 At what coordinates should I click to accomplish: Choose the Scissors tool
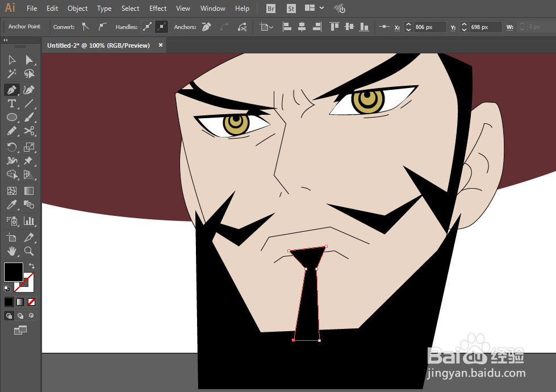pyautogui.click(x=29, y=131)
